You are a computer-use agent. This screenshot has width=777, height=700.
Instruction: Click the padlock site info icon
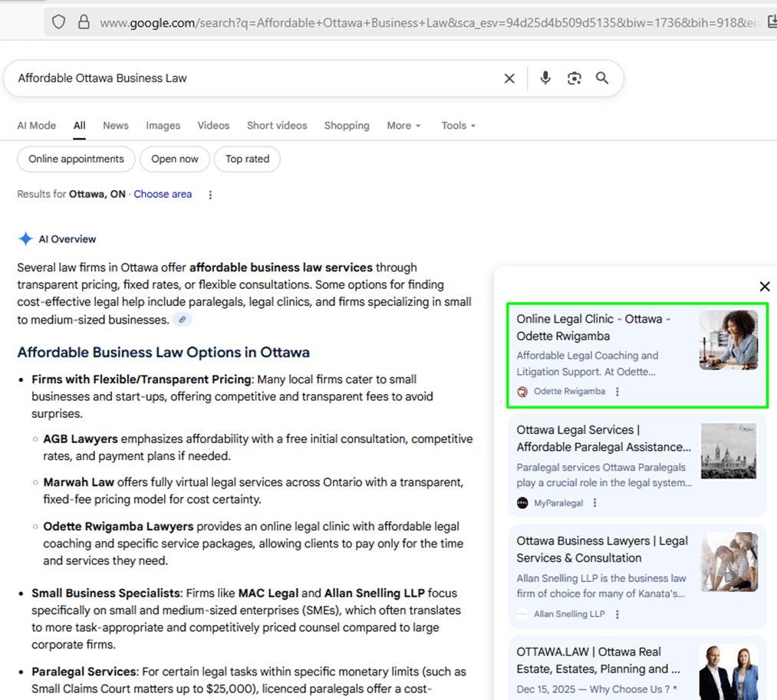click(84, 22)
